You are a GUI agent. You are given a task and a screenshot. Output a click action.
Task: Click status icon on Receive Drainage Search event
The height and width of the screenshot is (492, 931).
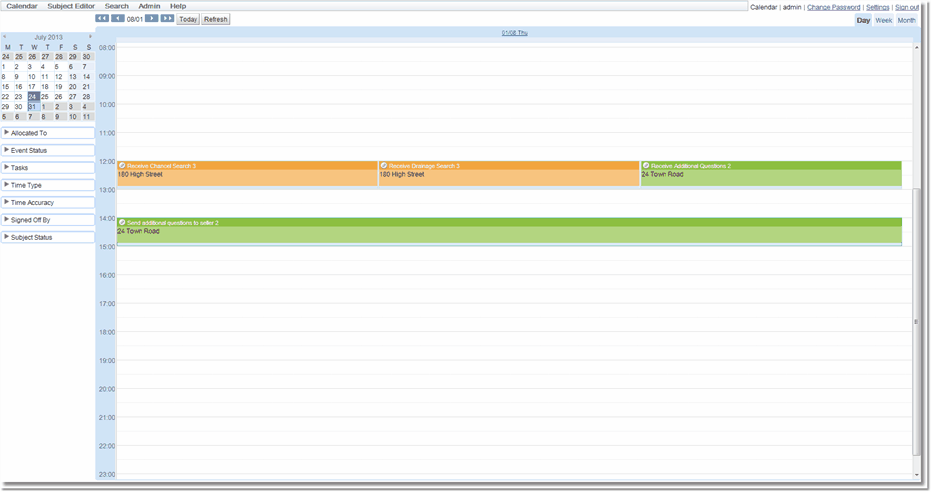coord(384,165)
